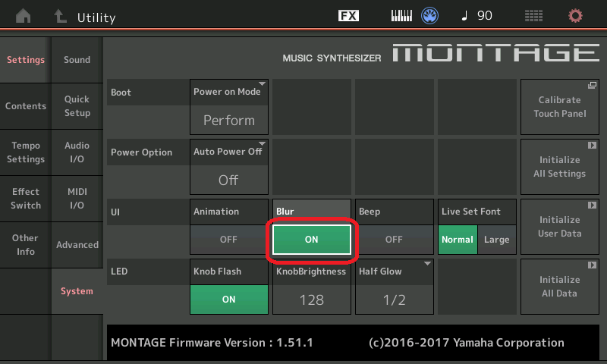This screenshot has width=607, height=364.
Task: Click the tempo note 90 display
Action: tap(477, 16)
